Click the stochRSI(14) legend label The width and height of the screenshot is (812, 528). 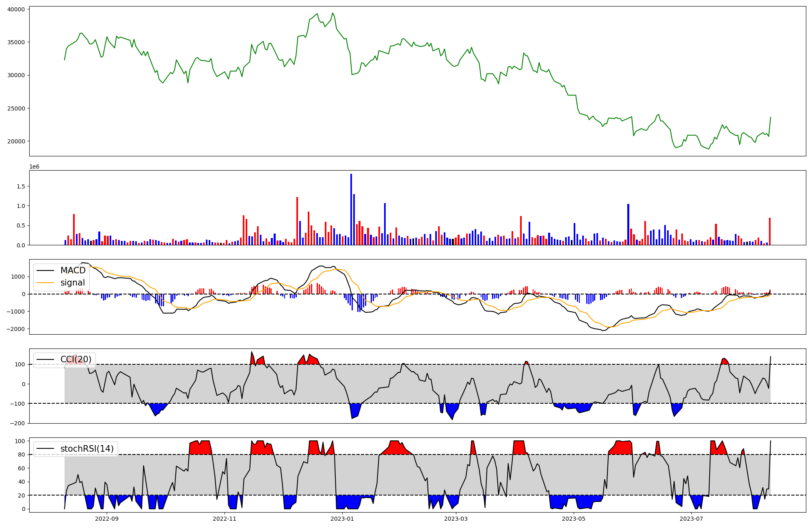[87, 449]
